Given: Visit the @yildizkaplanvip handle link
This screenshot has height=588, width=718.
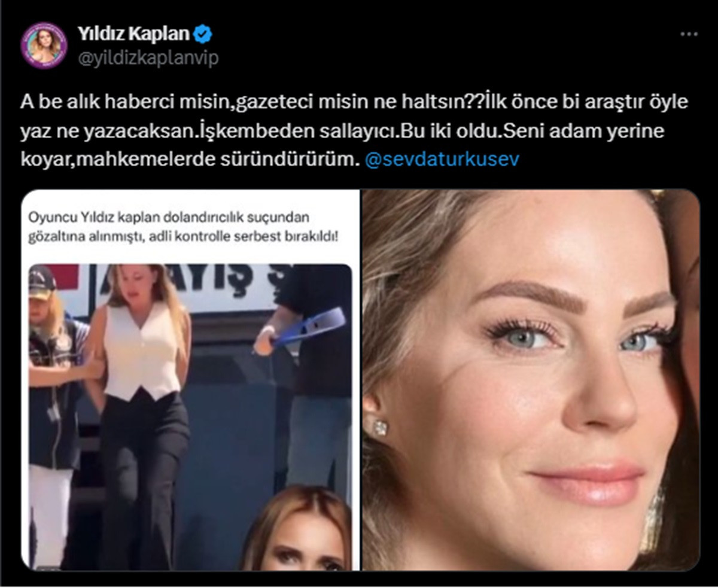Looking at the screenshot, I should click(x=148, y=58).
